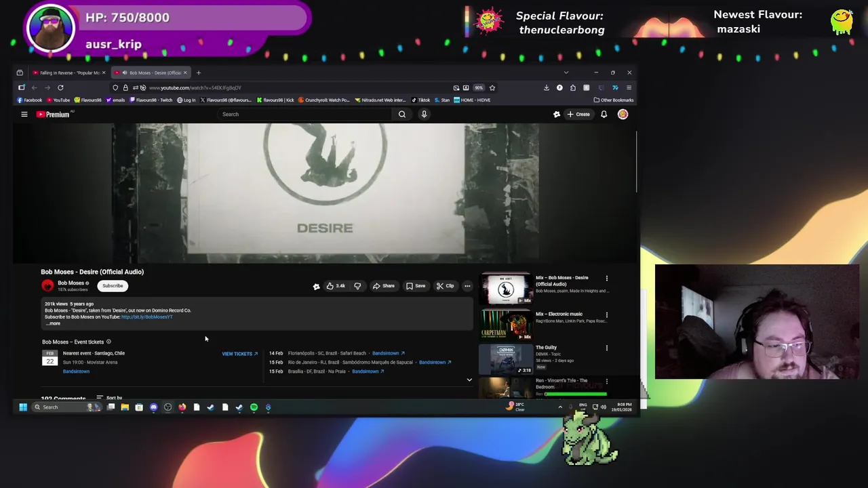Open Discord icon in the taskbar
The width and height of the screenshot is (868, 488).
[x=153, y=407]
